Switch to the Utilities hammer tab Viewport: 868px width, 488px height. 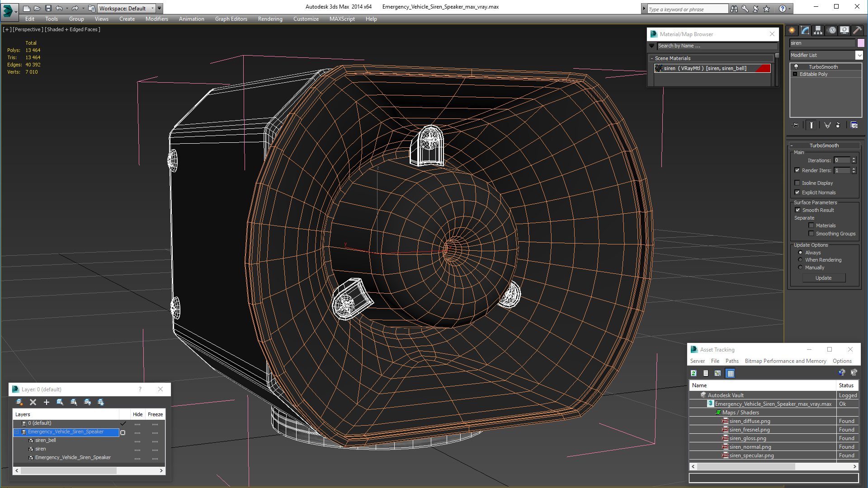pos(858,30)
